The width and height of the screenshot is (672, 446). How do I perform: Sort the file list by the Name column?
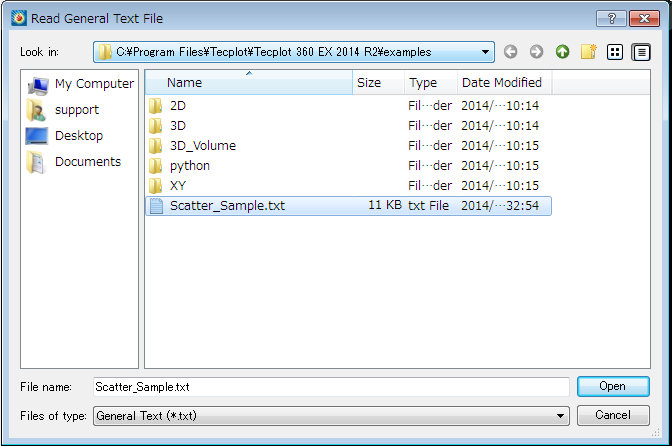pos(249,83)
